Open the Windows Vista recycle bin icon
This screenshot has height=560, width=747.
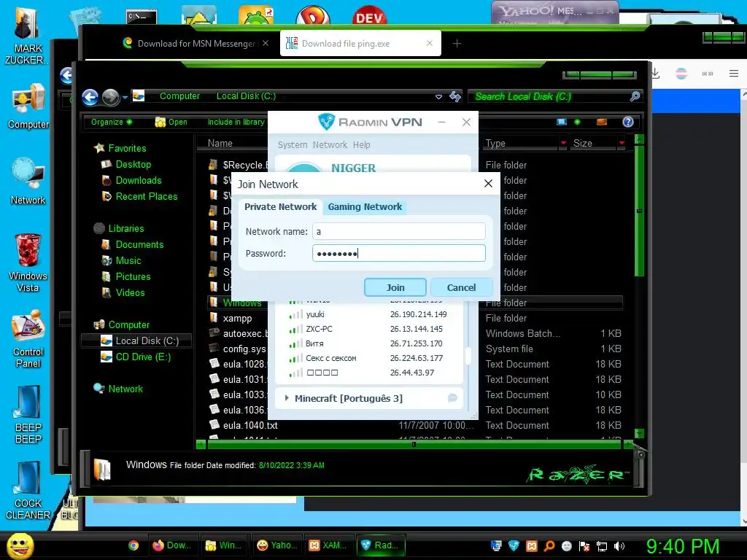(28, 262)
